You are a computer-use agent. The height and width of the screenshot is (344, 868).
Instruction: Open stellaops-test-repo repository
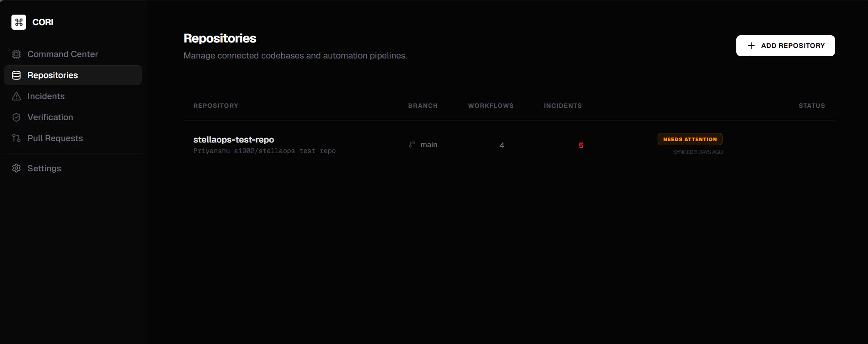click(234, 139)
